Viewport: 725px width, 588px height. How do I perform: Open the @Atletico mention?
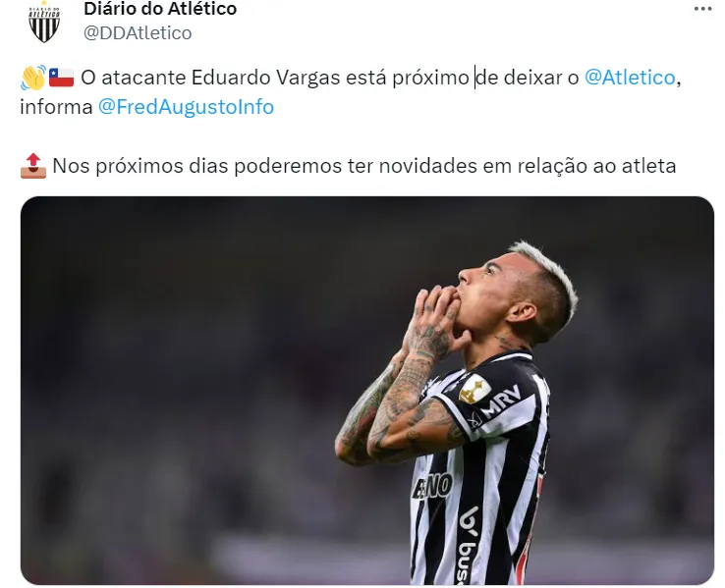point(630,78)
